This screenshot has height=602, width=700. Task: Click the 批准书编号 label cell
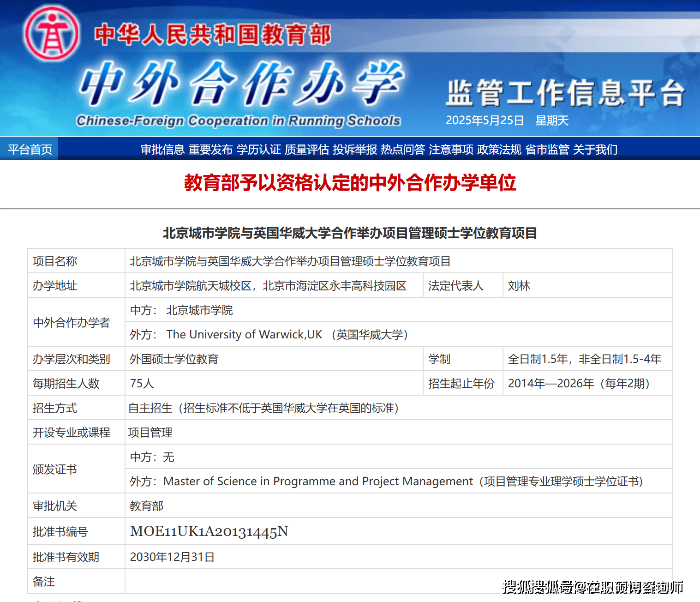pyautogui.click(x=76, y=531)
